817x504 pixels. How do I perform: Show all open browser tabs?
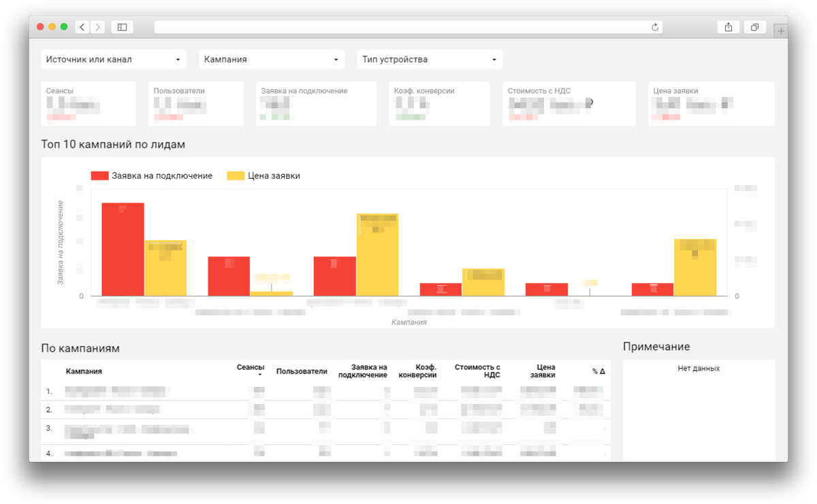tap(754, 27)
